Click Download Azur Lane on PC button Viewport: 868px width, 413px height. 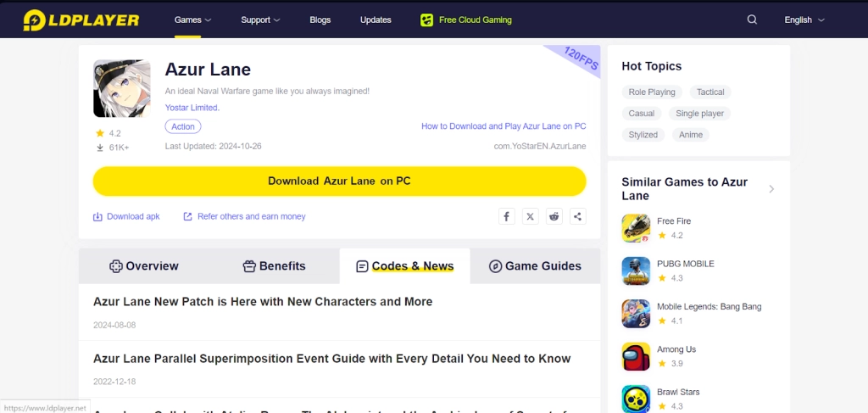pos(339,181)
